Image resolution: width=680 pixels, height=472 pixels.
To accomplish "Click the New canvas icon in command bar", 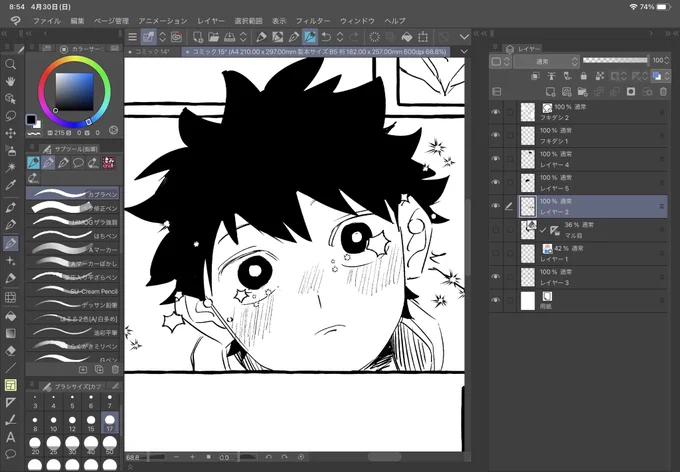I will [x=197, y=37].
